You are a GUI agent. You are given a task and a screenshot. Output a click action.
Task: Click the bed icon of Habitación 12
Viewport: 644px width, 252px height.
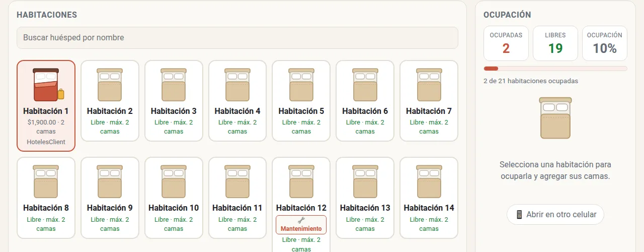click(x=301, y=181)
